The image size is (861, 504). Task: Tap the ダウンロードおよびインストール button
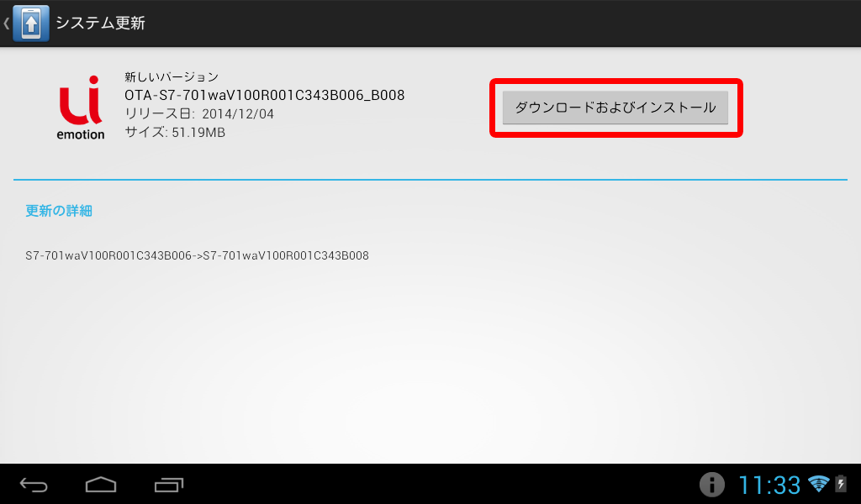[615, 108]
